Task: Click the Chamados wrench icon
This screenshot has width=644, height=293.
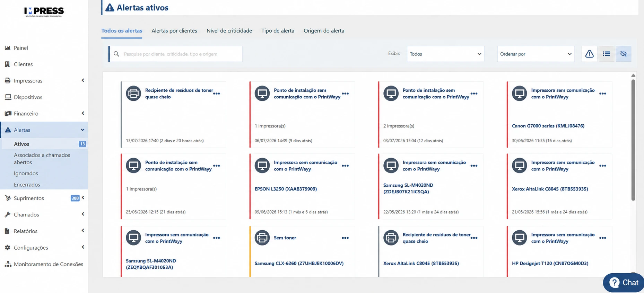Action: click(8, 215)
